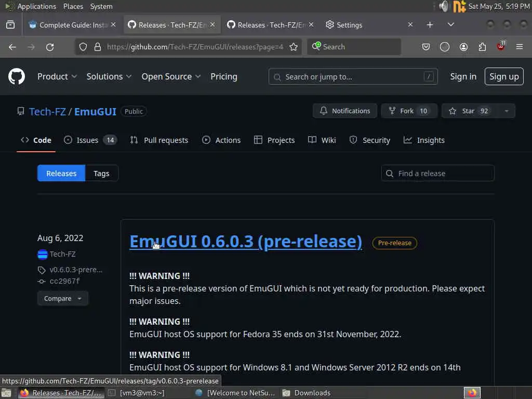Screen dimensions: 532x399
Task: Focus the Find a release field
Action: (x=437, y=174)
